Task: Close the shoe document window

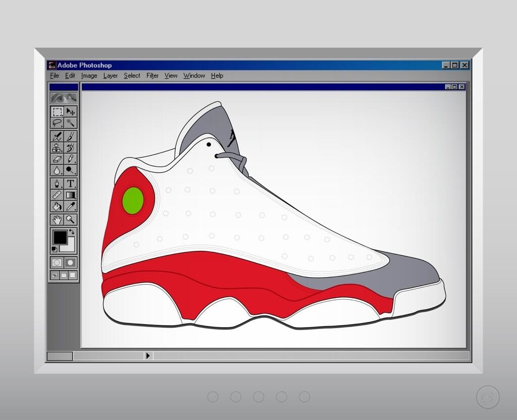Action: (x=461, y=87)
